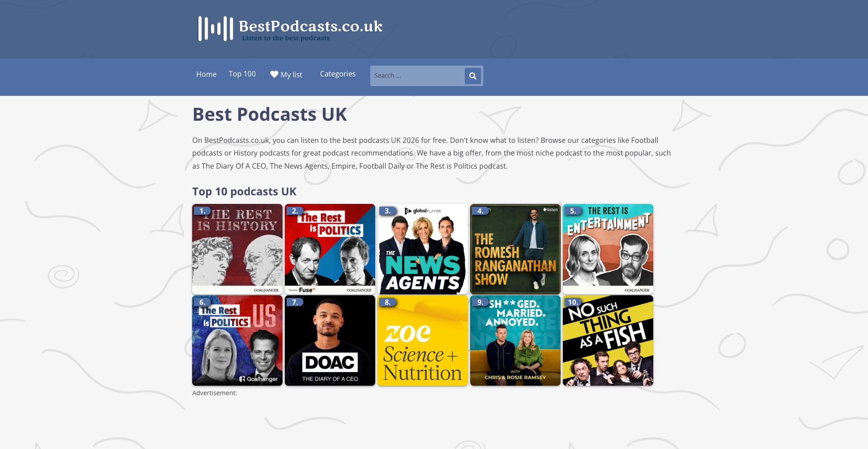Go to the Home page
Image resolution: width=868 pixels, height=449 pixels.
206,74
